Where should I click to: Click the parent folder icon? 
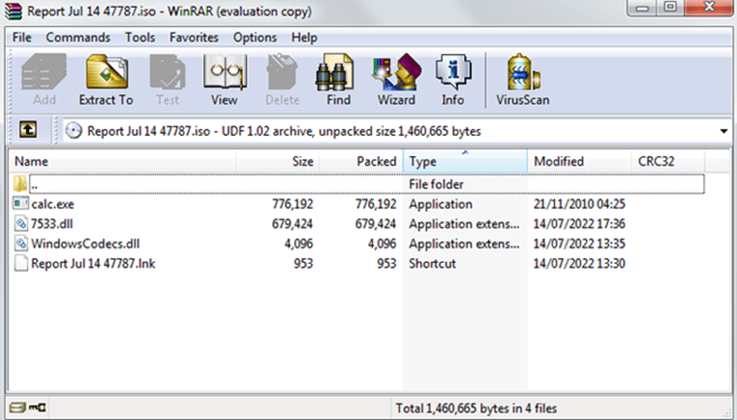pyautogui.click(x=20, y=184)
